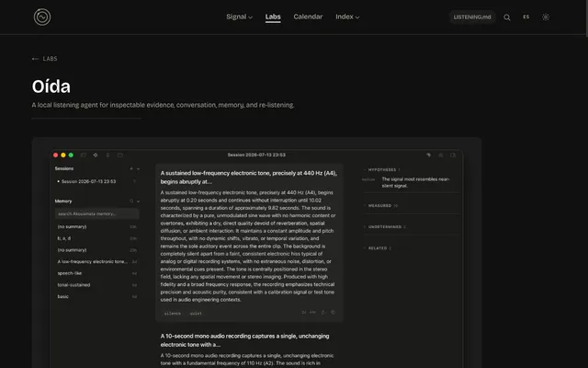Viewport: 588px width, 368px height.
Task: Select the tonal-sustained memory entry
Action: [96, 285]
